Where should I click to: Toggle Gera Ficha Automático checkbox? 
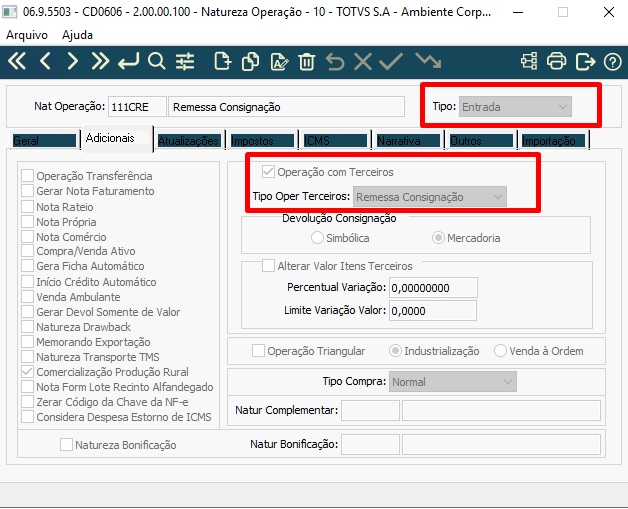(x=28, y=266)
